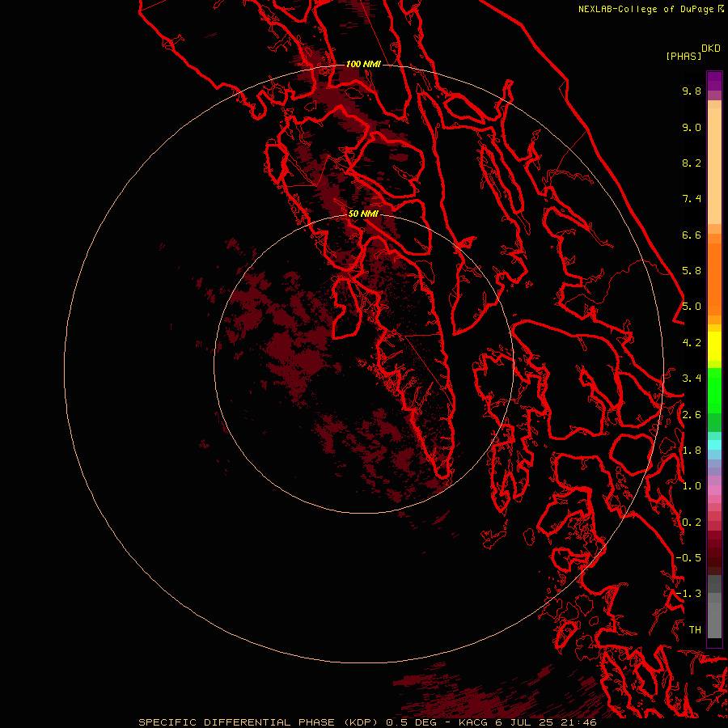The height and width of the screenshot is (728, 728).
Task: Click the 5.8 value on the scale
Action: [692, 271]
